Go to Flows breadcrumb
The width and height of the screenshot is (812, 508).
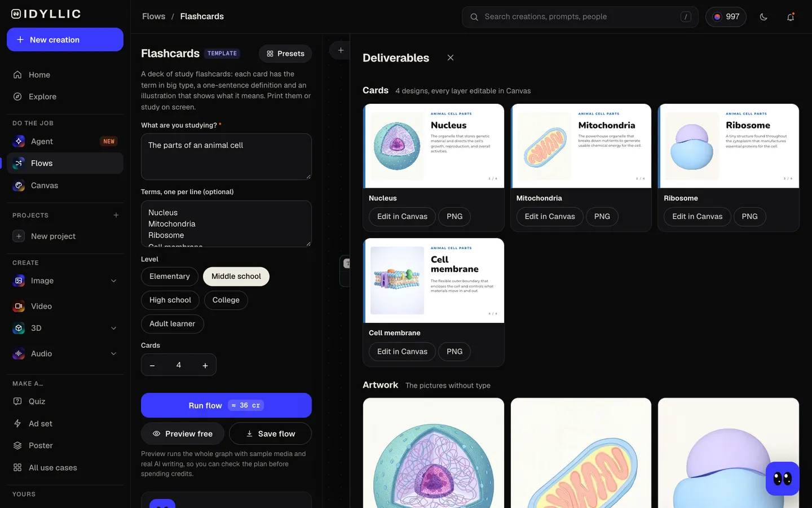click(x=153, y=16)
